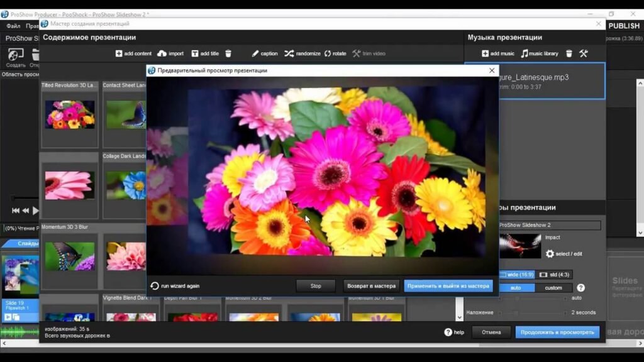Select the Collage Dark blue flower thumbnail

coord(126,185)
